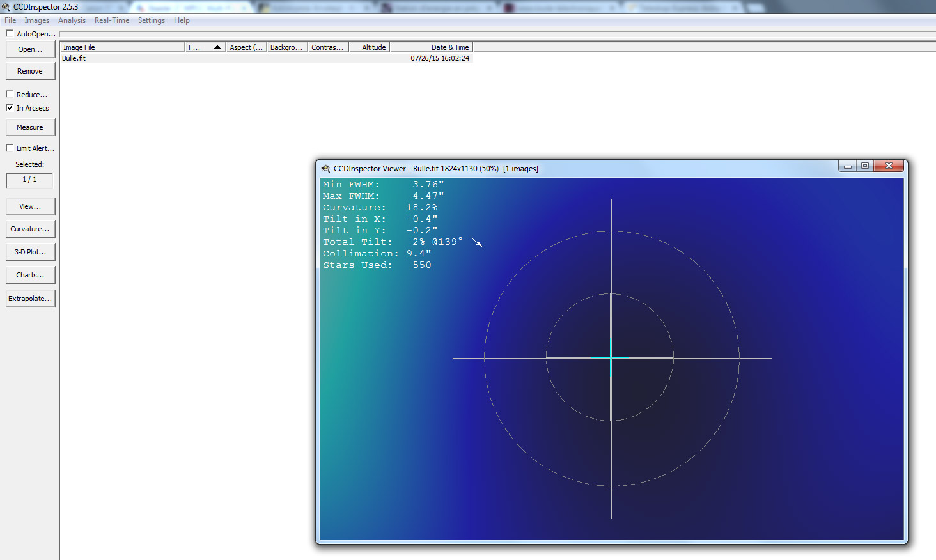Viewport: 936px width, 560px height.
Task: Maximize the CCDInspector Viewer window
Action: [x=864, y=166]
